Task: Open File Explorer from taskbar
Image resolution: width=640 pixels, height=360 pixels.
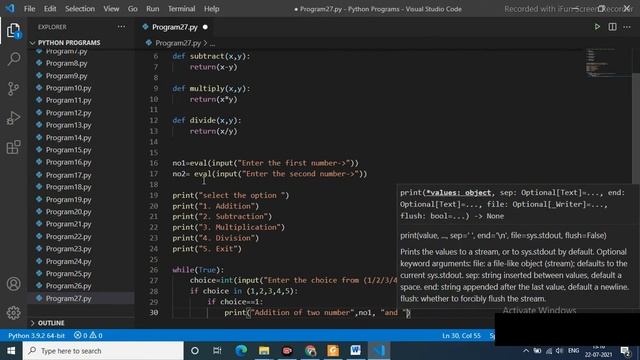Action: [x=264, y=351]
